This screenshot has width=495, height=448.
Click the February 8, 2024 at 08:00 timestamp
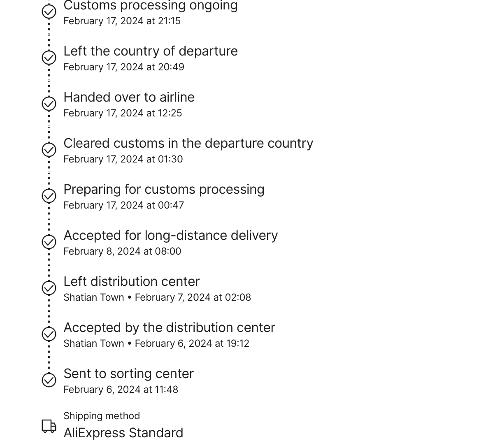122,251
